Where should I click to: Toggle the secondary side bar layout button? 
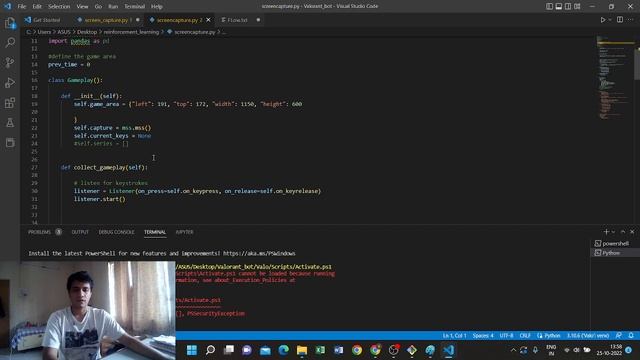coord(568,6)
